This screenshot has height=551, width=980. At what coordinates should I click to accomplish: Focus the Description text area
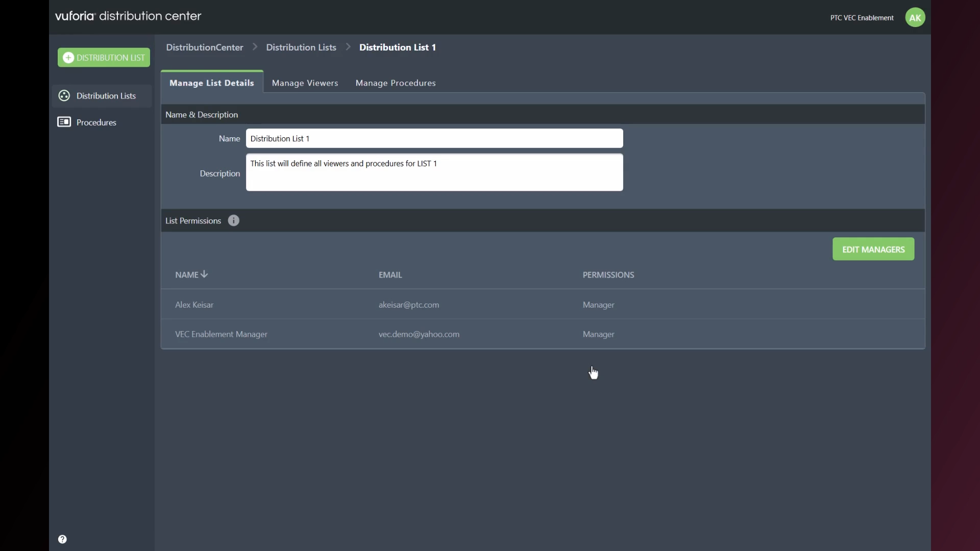pos(434,172)
